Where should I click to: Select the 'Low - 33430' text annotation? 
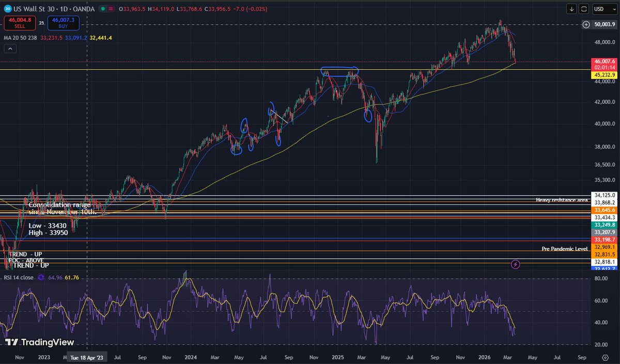click(x=48, y=226)
